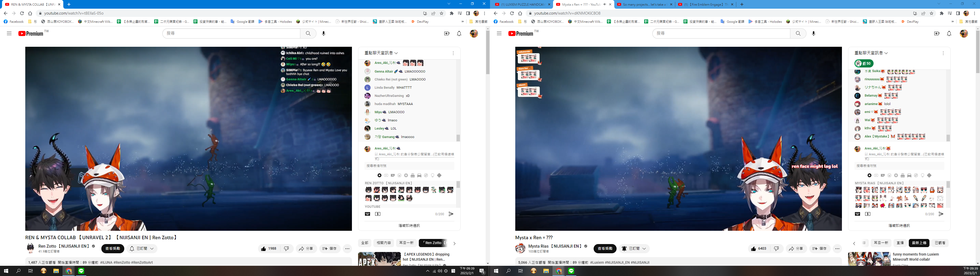980x276 pixels.
Task: Mute the Mysta x Ren tab audio icon
Action: click(x=605, y=4)
